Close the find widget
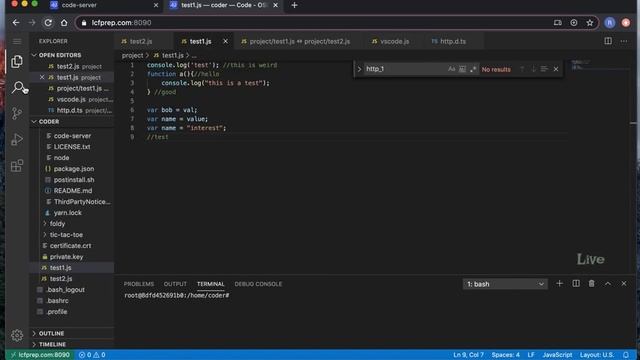The height and width of the screenshot is (360, 640). click(x=556, y=69)
